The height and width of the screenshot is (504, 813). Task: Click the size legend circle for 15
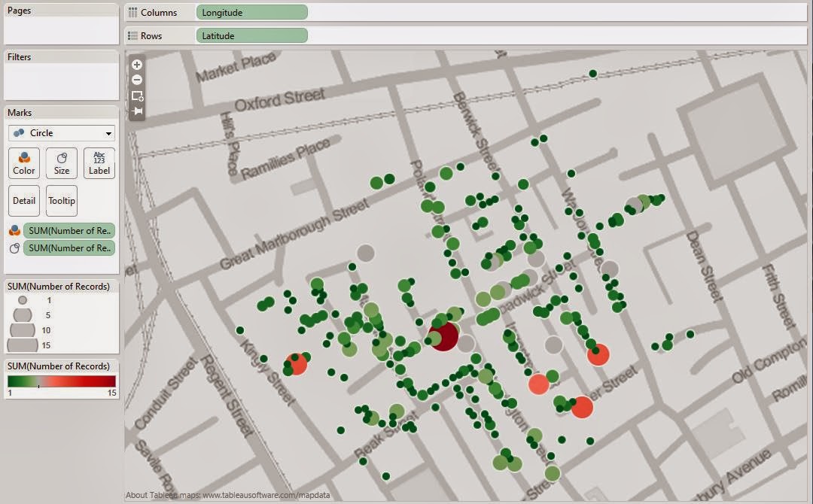tap(23, 345)
